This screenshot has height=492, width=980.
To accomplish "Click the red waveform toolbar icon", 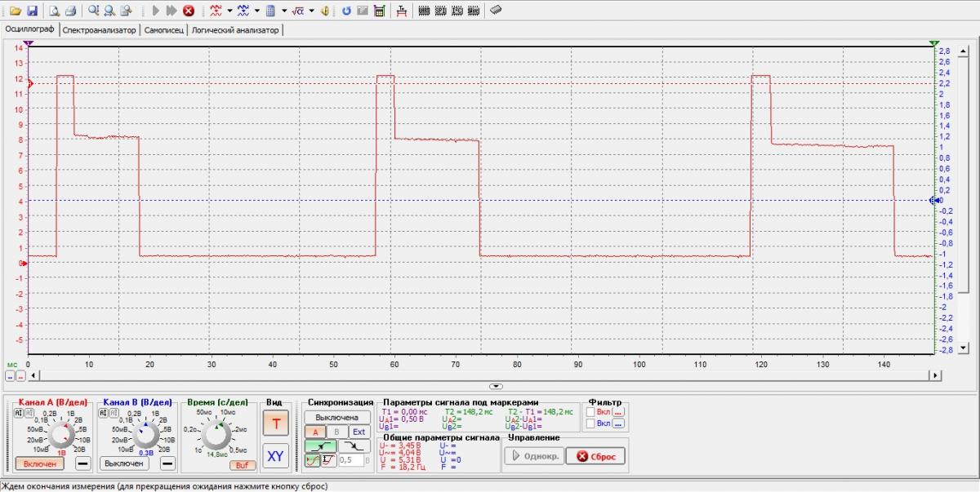I will click(216, 11).
